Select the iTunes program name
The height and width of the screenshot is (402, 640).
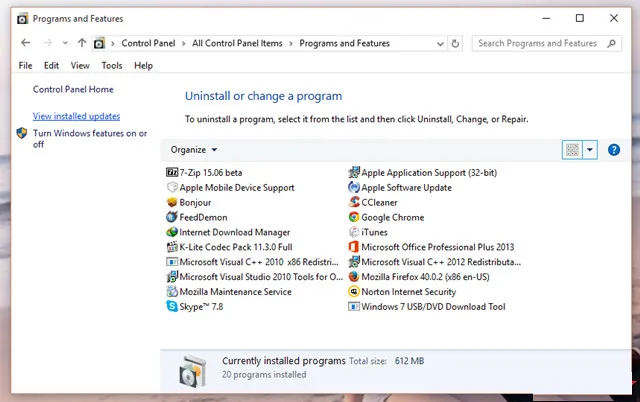click(374, 232)
